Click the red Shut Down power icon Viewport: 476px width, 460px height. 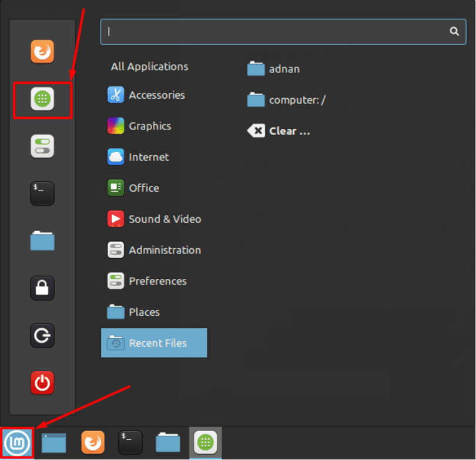[x=42, y=383]
